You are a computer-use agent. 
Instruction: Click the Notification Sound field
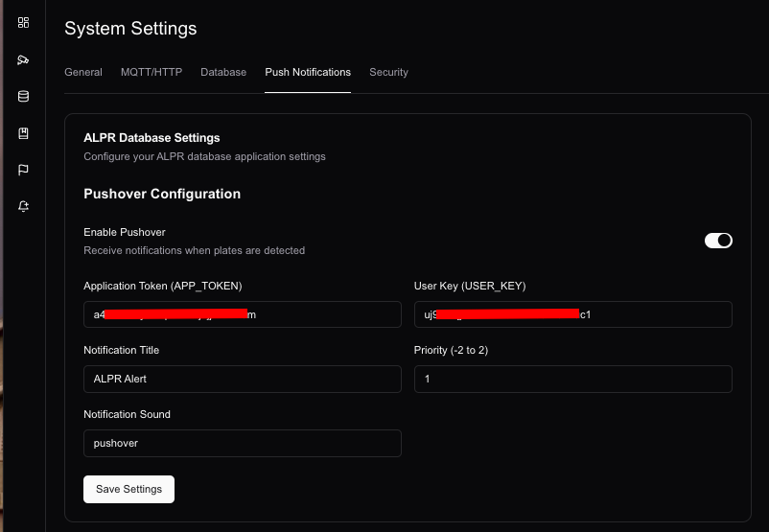click(242, 443)
